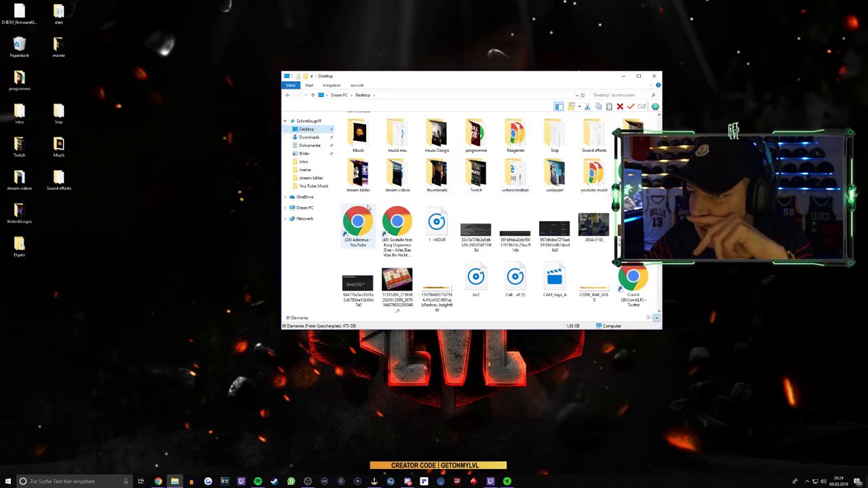868x488 pixels.
Task: Open the Start ribbon tab
Action: point(309,85)
